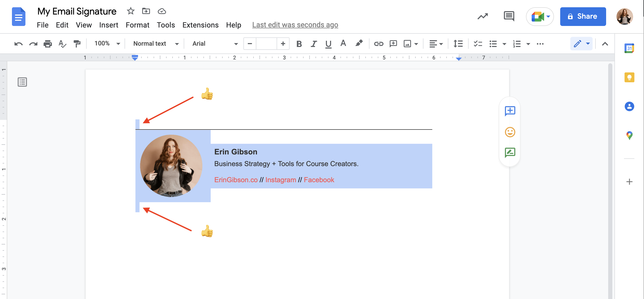
Task: Star the My Email Signature document
Action: pos(131,11)
